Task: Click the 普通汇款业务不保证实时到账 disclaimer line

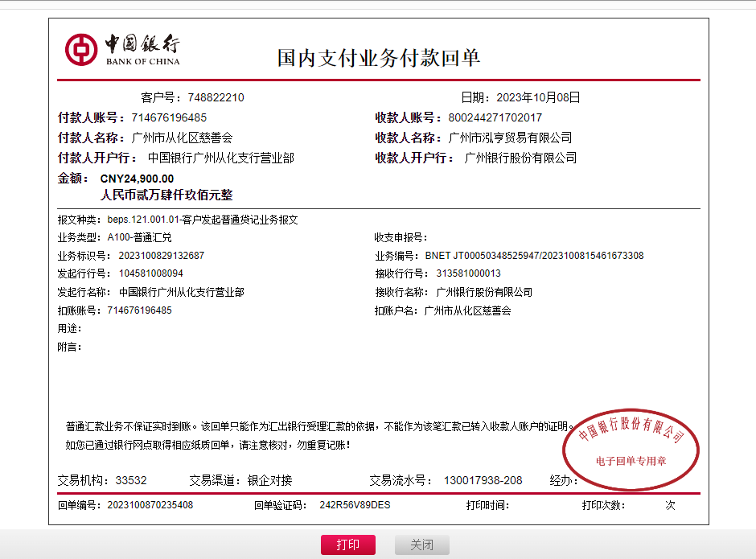Action: (320, 426)
